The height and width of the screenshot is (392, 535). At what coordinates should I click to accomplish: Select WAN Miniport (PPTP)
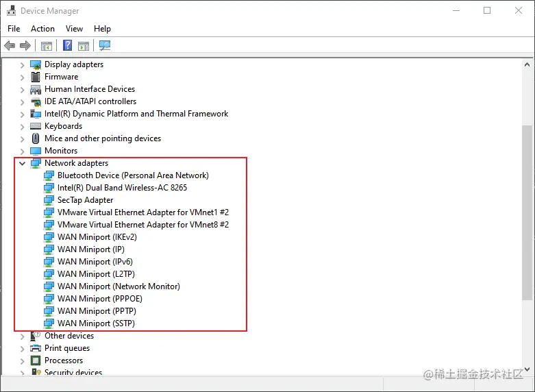(97, 311)
